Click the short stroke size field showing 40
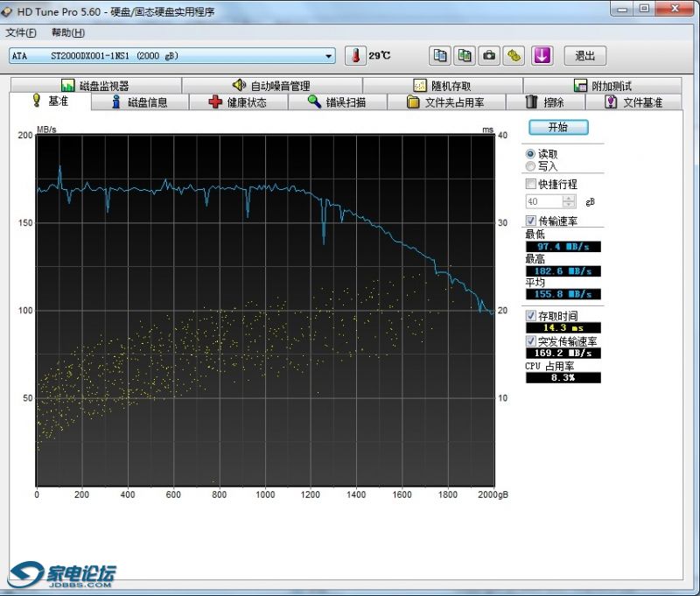 pyautogui.click(x=544, y=201)
